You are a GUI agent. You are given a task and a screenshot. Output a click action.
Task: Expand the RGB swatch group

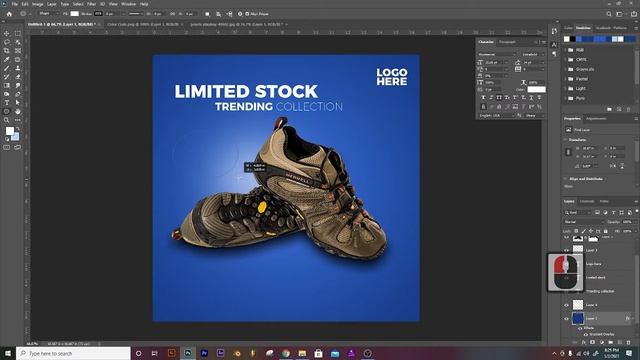pyautogui.click(x=566, y=50)
